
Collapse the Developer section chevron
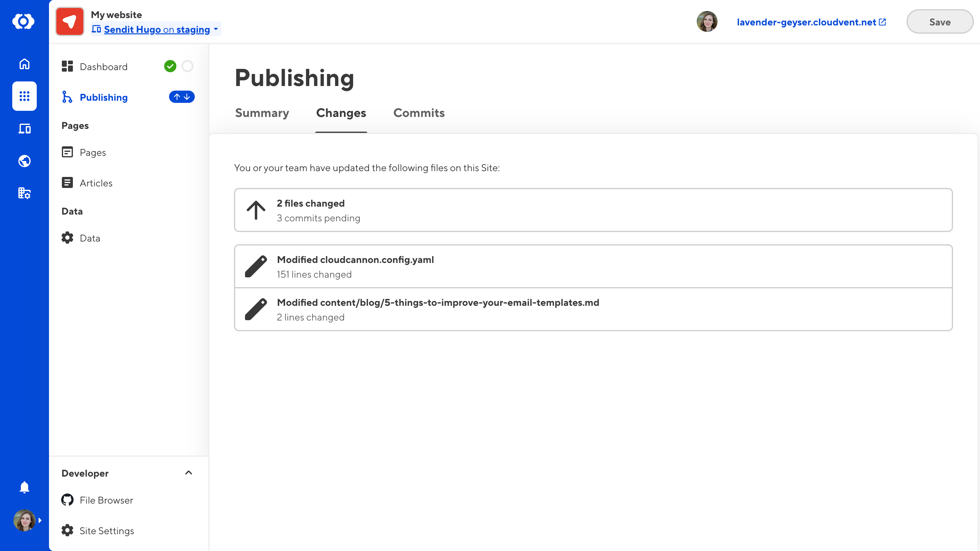[188, 473]
